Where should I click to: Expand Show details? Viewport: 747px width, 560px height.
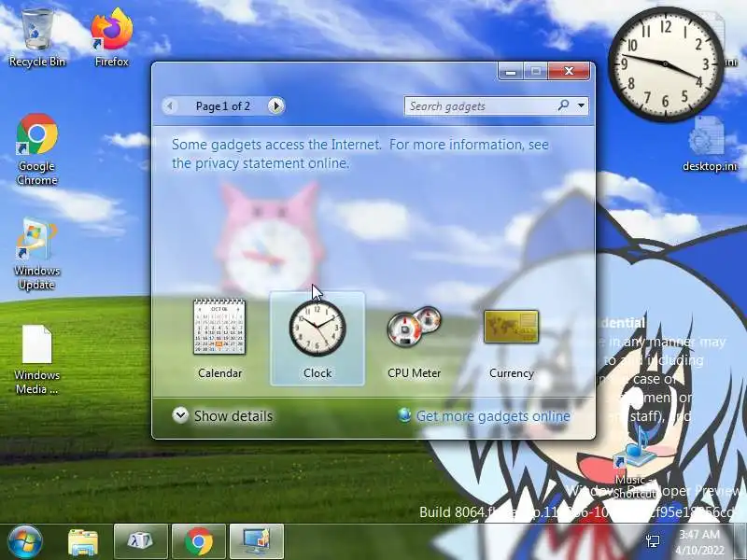point(222,415)
